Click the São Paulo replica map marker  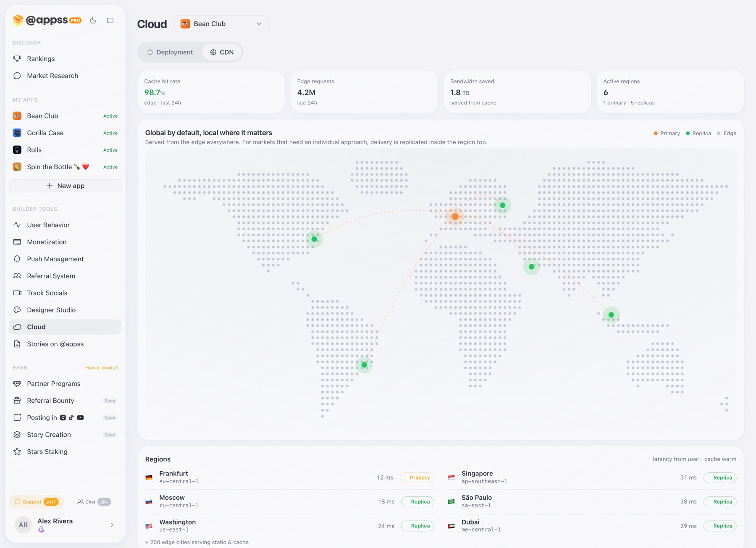click(364, 365)
